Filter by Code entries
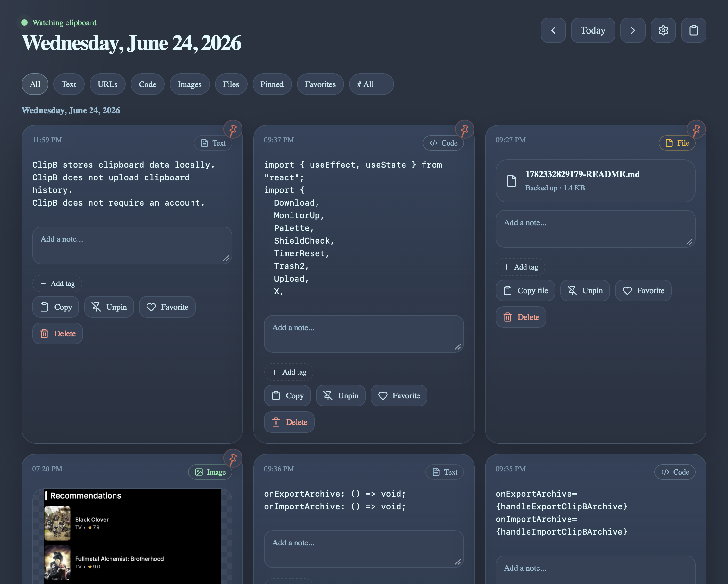 coord(147,84)
